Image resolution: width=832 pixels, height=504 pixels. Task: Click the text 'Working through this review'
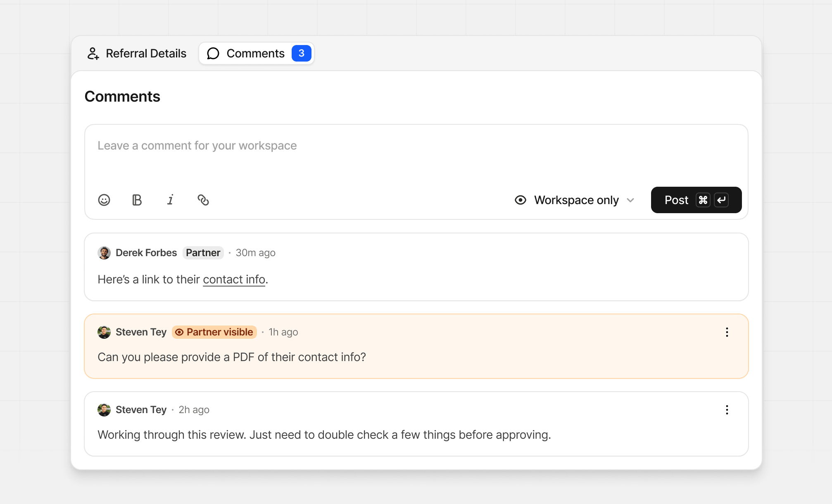tap(172, 435)
